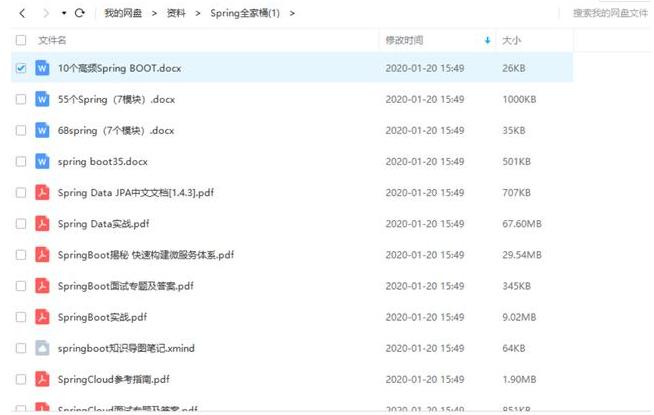Click the 35KB size value
654x415 pixels.
(x=514, y=131)
